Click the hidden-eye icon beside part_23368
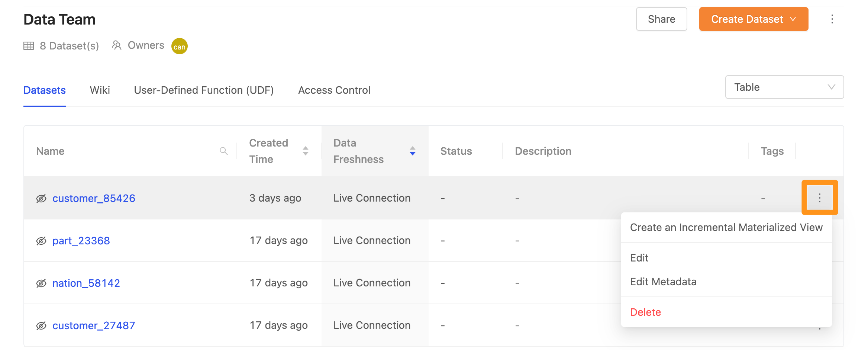The image size is (868, 350). (x=41, y=241)
